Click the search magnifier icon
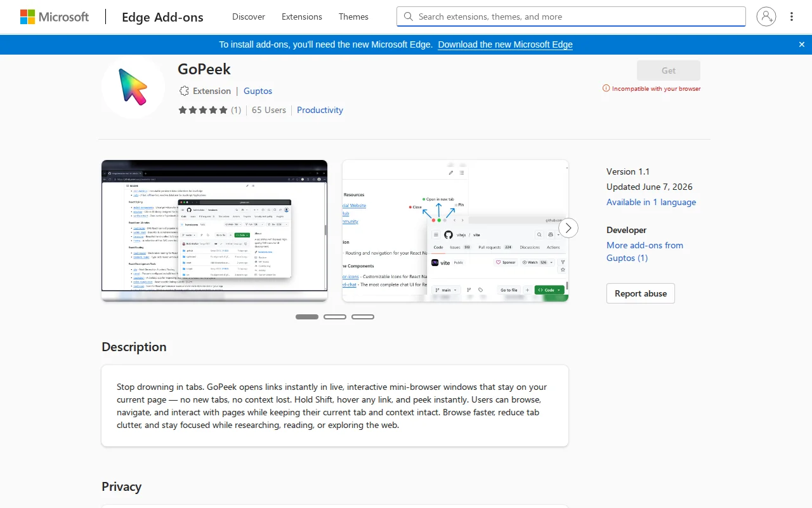The width and height of the screenshot is (812, 508). coord(408,17)
